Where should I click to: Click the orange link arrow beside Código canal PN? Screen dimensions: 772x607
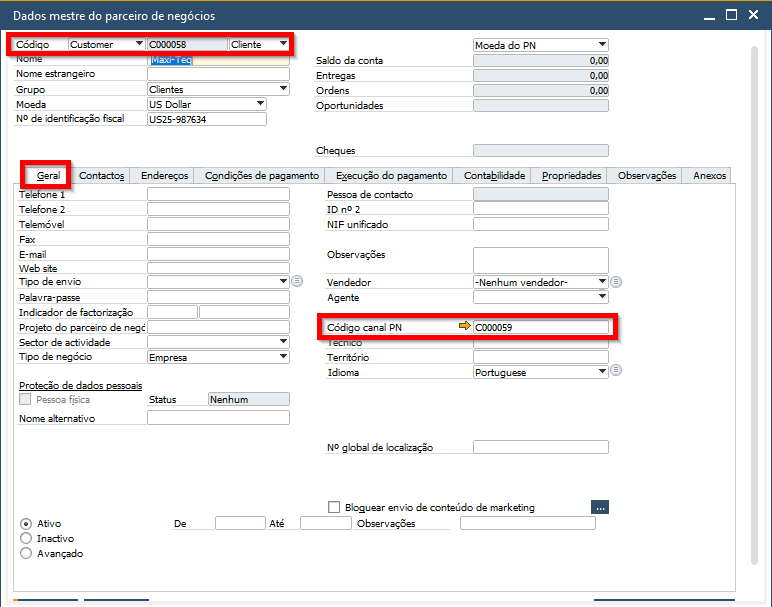click(x=464, y=327)
